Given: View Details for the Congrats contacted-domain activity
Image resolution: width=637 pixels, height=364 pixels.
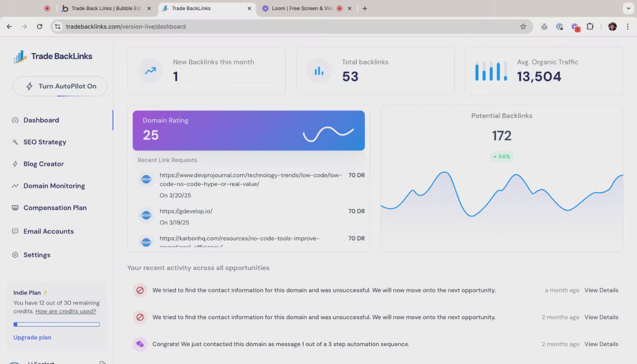Looking at the screenshot, I should [x=601, y=344].
